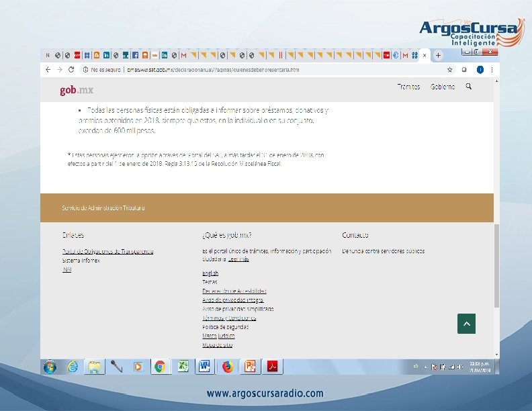Switch site to English via footer link
Image resolution: width=532 pixels, height=411 pixels.
pyautogui.click(x=210, y=273)
